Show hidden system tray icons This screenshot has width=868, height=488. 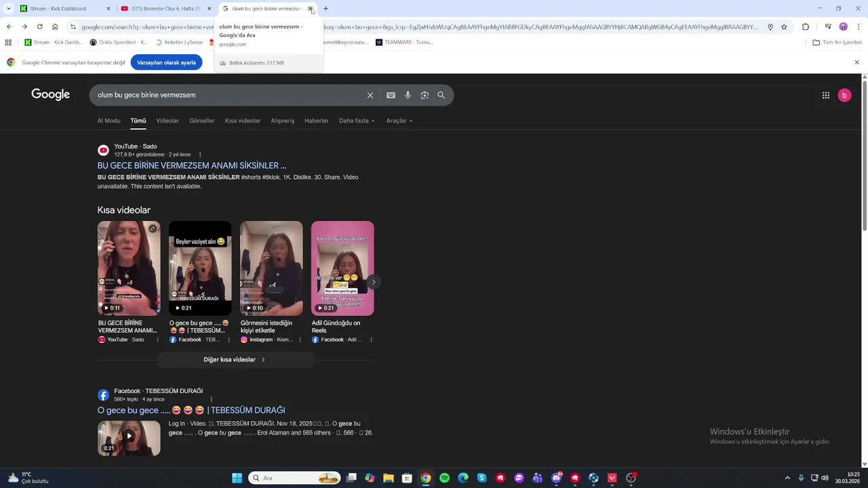pyautogui.click(x=787, y=478)
